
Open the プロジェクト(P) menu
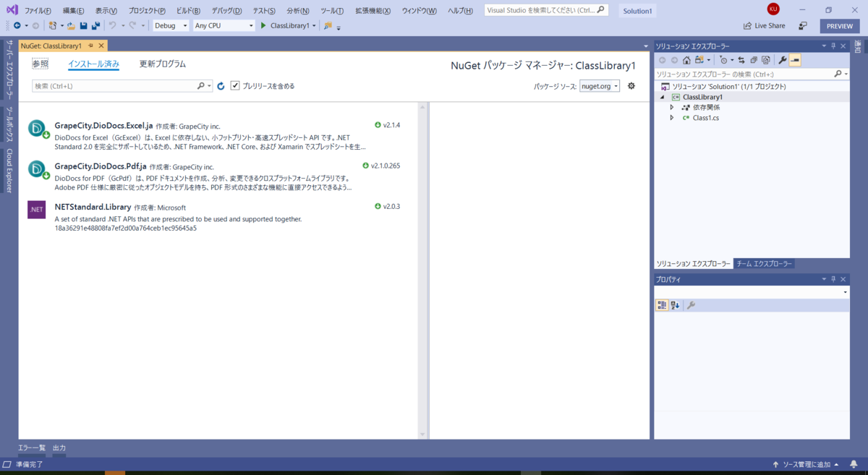tap(147, 11)
